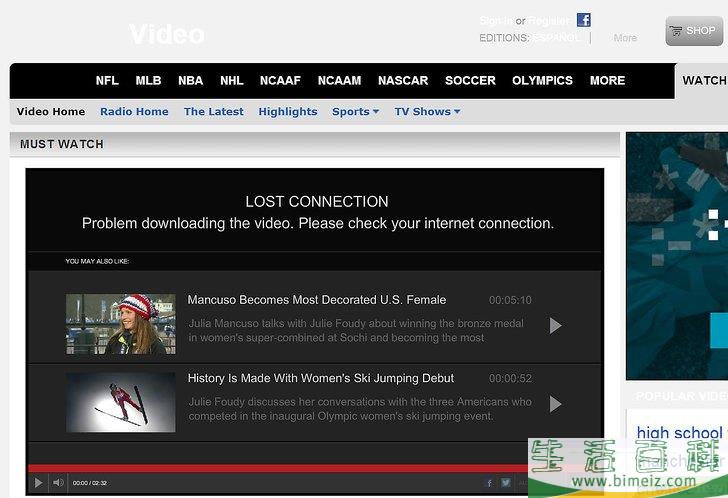
Task: Share the video via the Twitter icon in the player bar
Action: click(506, 483)
